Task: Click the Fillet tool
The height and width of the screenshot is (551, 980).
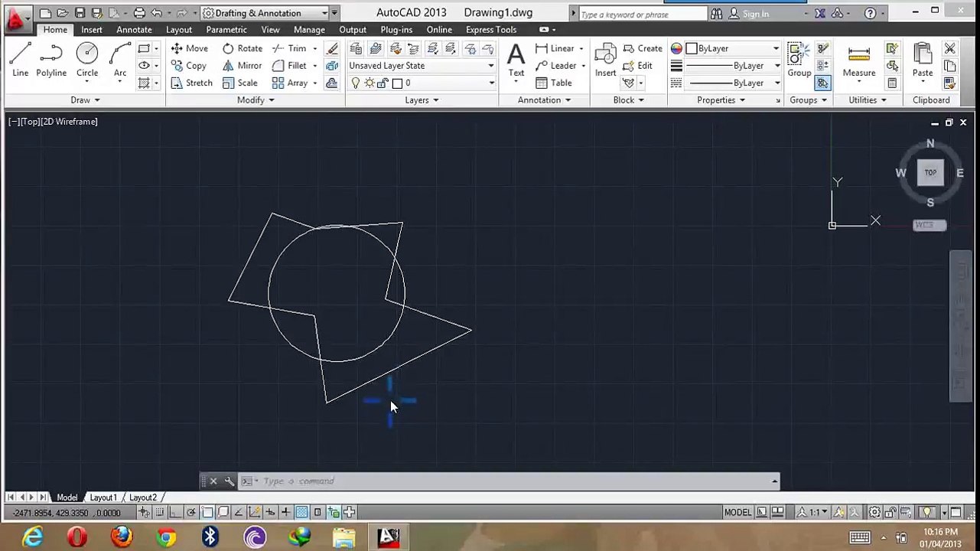Action: point(289,66)
